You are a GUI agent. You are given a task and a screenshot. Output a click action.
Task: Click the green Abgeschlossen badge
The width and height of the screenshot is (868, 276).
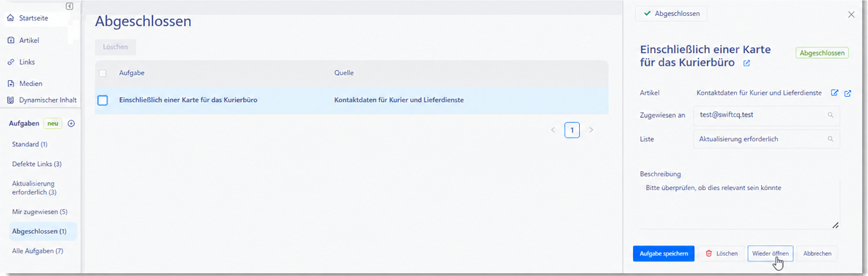822,52
